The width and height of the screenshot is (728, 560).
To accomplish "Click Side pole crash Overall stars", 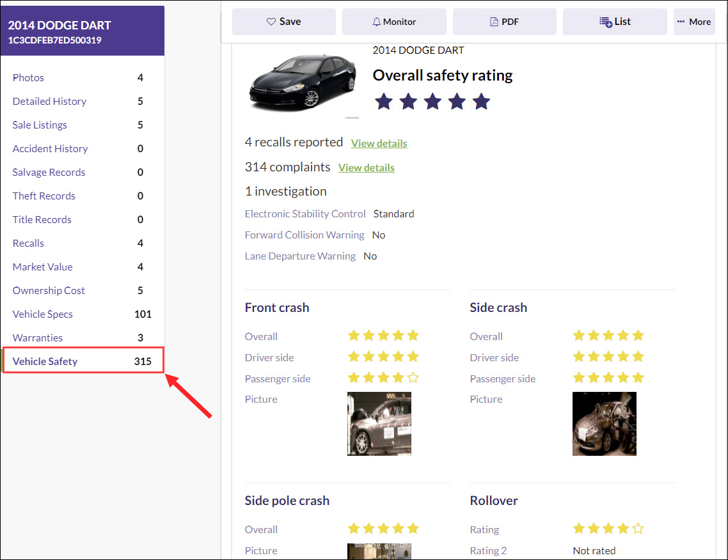I will coord(383,529).
